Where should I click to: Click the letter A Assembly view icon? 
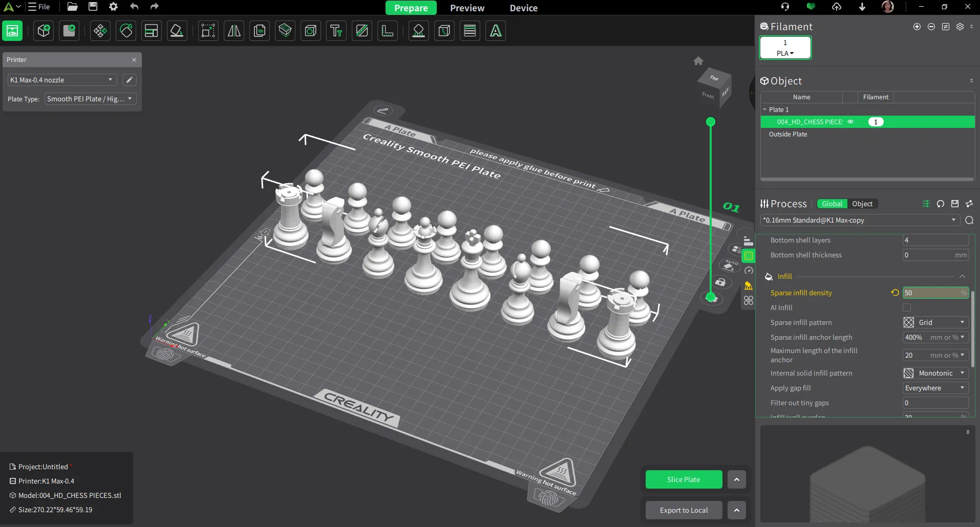(x=496, y=31)
